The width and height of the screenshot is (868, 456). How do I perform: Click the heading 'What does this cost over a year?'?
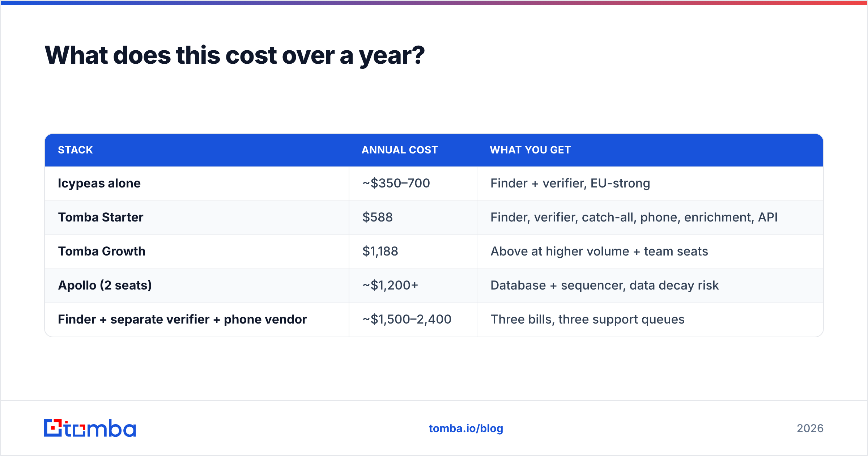tap(234, 55)
